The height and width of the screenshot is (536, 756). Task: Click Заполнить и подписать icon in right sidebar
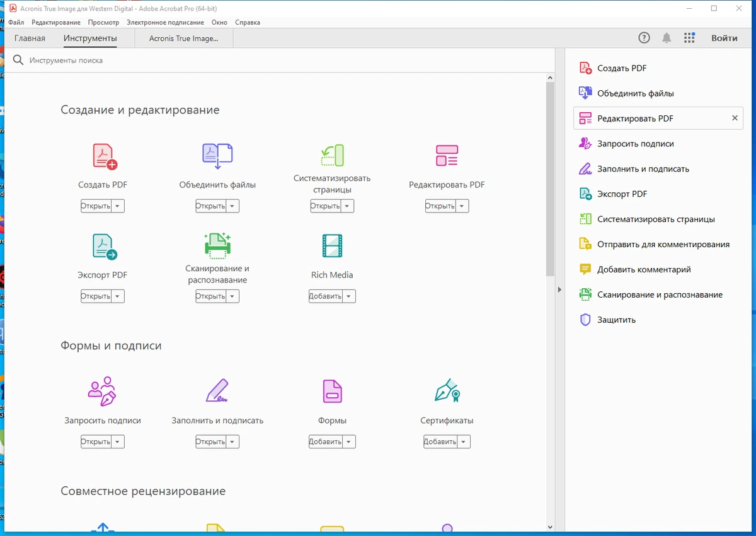(585, 169)
